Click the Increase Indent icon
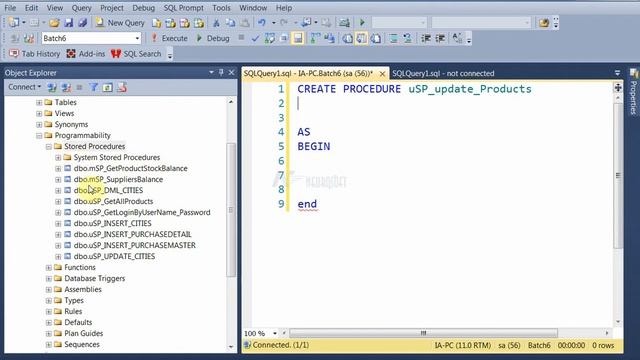The image size is (640, 360). pyautogui.click(x=440, y=38)
